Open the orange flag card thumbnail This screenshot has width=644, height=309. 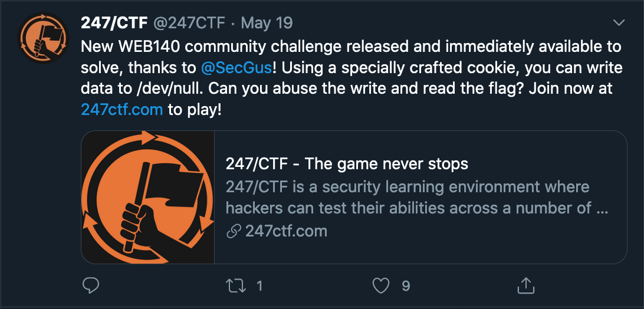148,197
